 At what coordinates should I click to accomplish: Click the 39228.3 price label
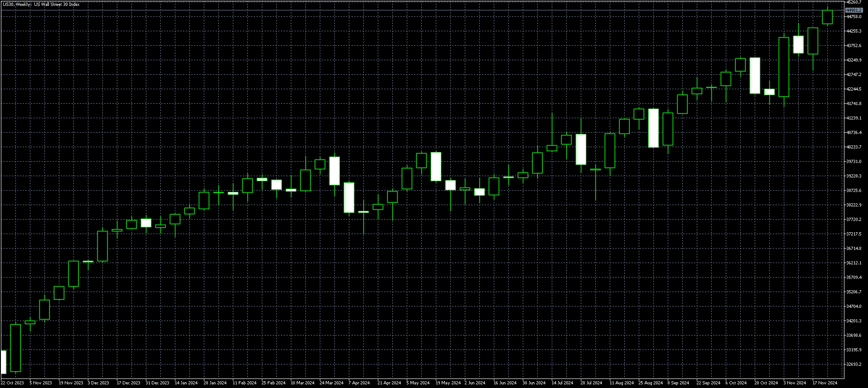854,176
